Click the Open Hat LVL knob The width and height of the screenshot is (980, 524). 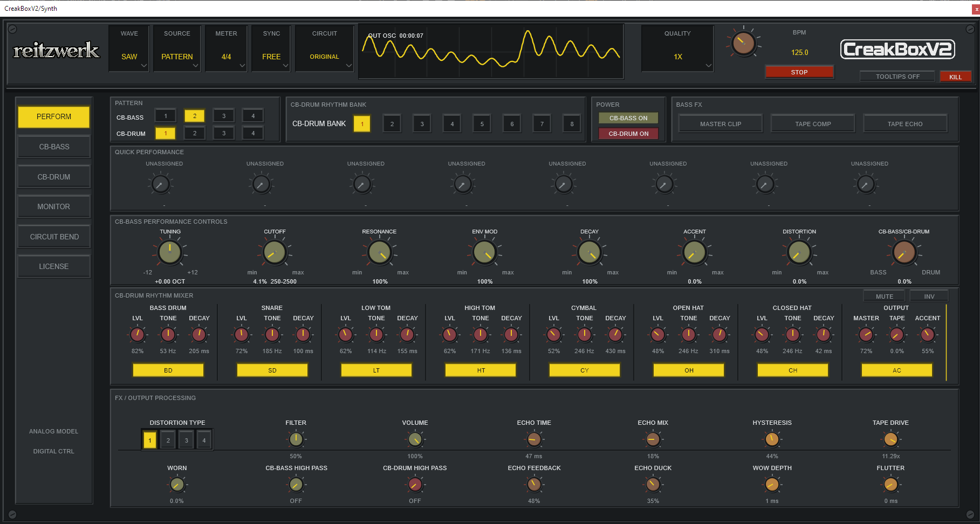point(658,335)
